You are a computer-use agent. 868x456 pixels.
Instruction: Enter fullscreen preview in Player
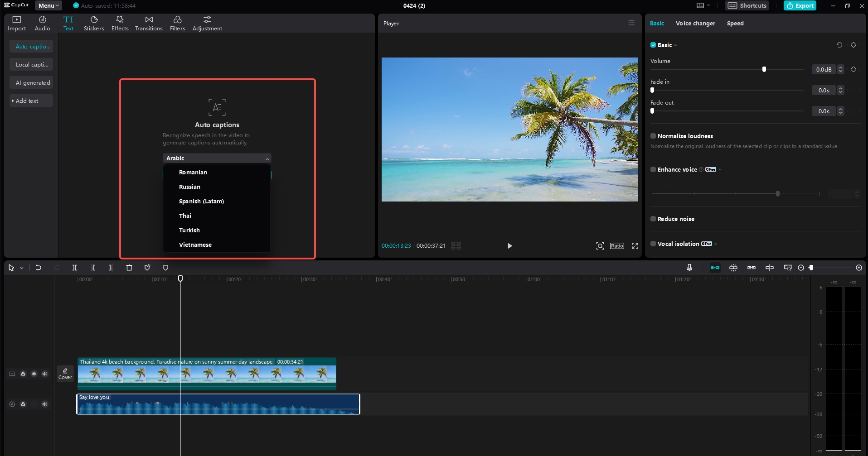pyautogui.click(x=635, y=246)
